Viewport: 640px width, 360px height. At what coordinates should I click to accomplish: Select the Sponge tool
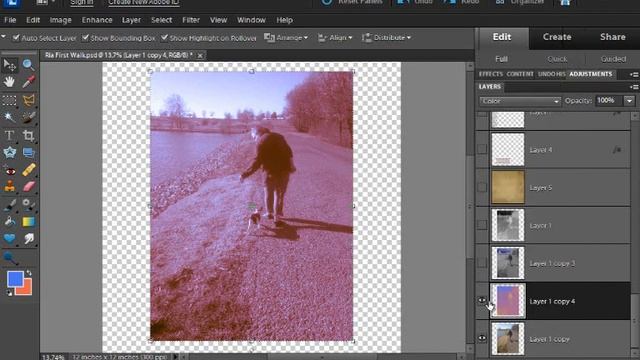coord(9,258)
